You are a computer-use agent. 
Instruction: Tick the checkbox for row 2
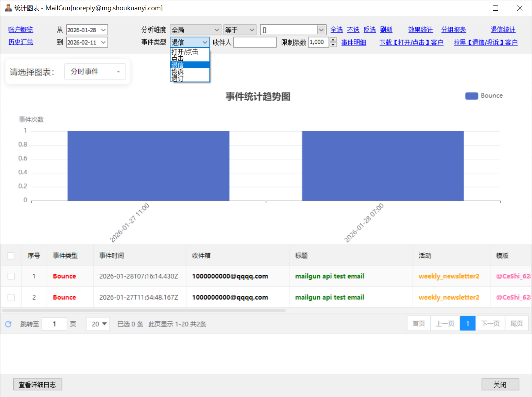[11, 297]
